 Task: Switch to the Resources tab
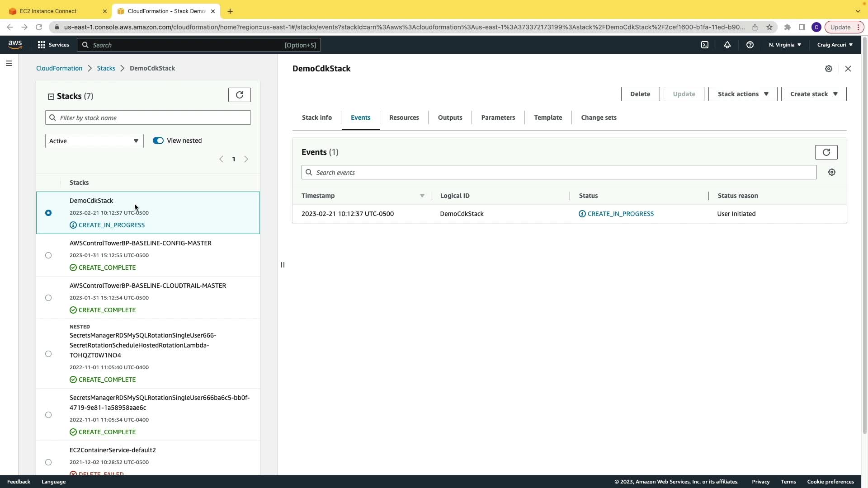404,117
